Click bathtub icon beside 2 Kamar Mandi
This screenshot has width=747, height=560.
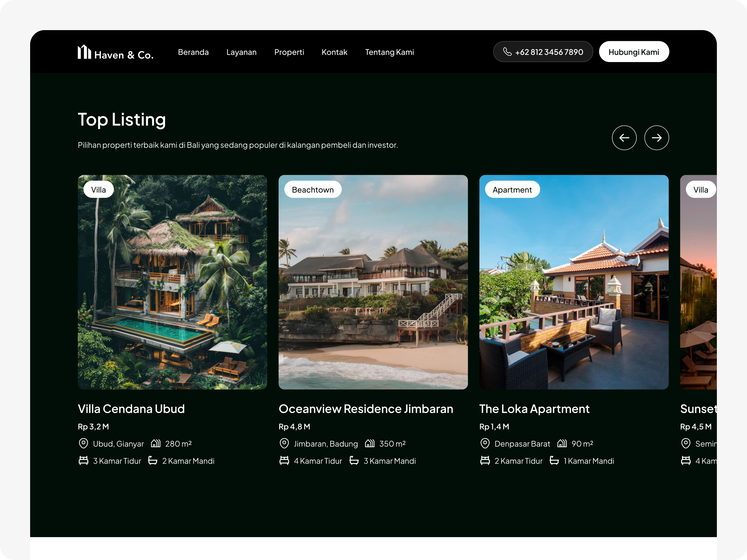(x=153, y=460)
